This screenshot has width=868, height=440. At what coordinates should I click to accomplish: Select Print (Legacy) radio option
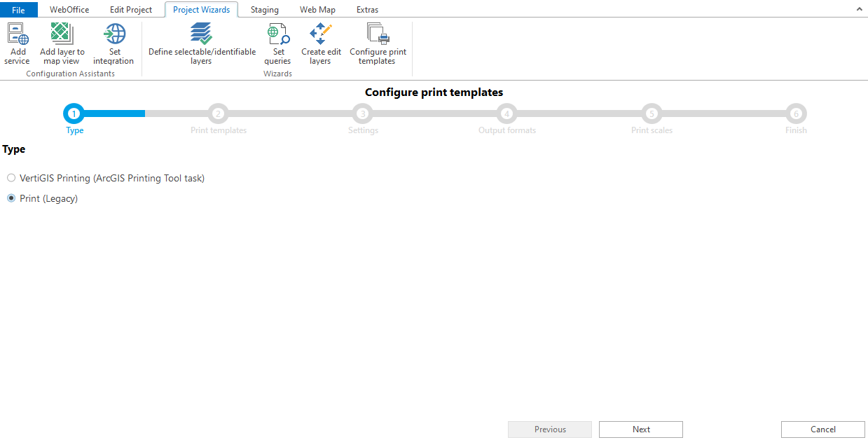[11, 198]
